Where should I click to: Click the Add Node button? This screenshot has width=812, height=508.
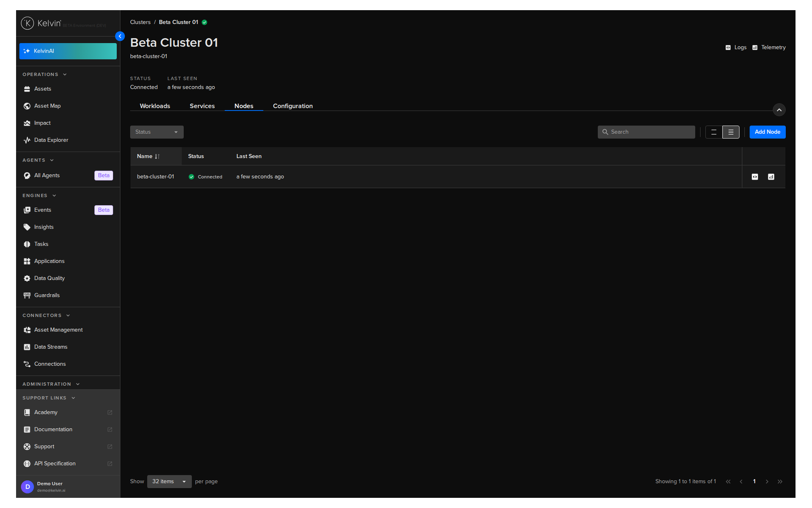768,132
